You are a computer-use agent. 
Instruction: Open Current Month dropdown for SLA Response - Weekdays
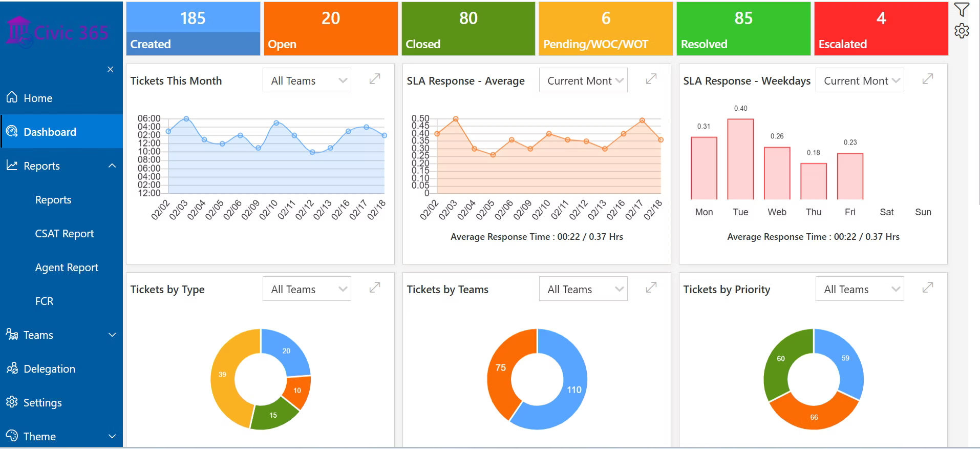pyautogui.click(x=860, y=80)
